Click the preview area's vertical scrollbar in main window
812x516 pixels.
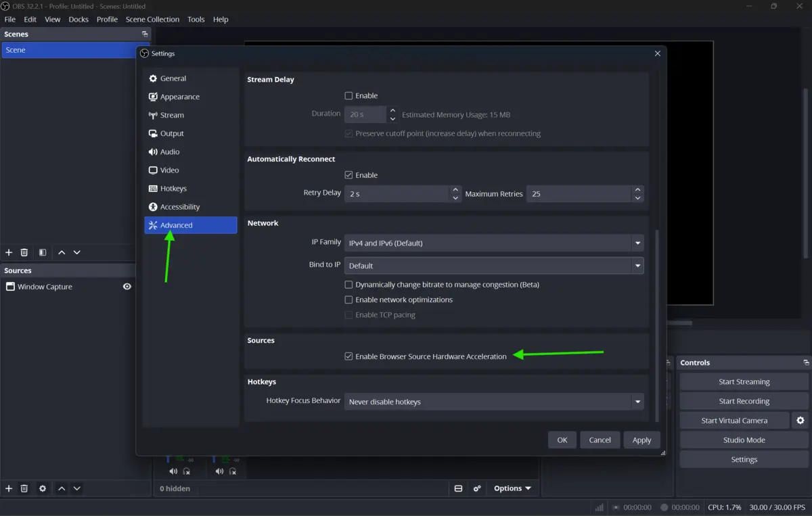[805, 172]
